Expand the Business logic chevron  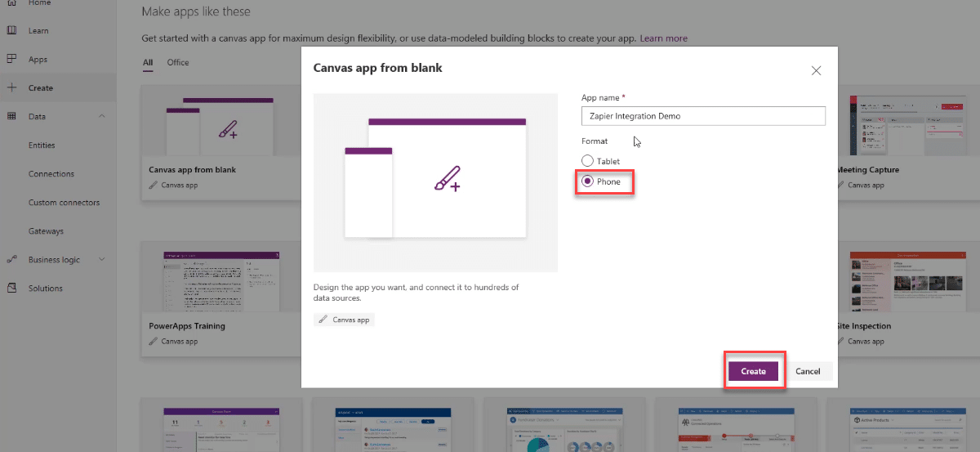click(x=102, y=259)
